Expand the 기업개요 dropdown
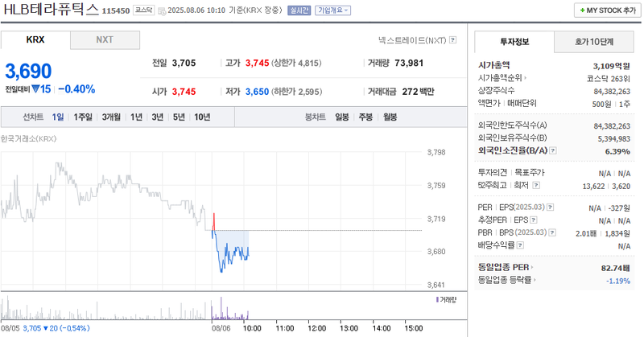This screenshot has height=337, width=644. pyautogui.click(x=333, y=10)
